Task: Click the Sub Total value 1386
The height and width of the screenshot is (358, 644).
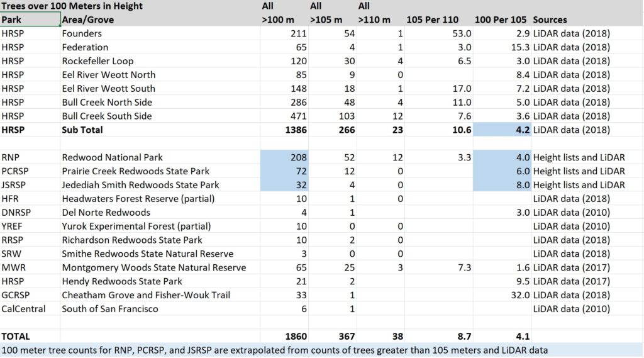Action: [294, 130]
